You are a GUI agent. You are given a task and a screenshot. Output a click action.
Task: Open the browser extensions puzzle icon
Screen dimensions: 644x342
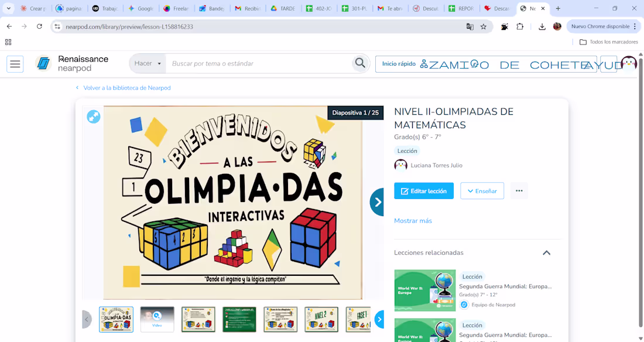pos(520,26)
